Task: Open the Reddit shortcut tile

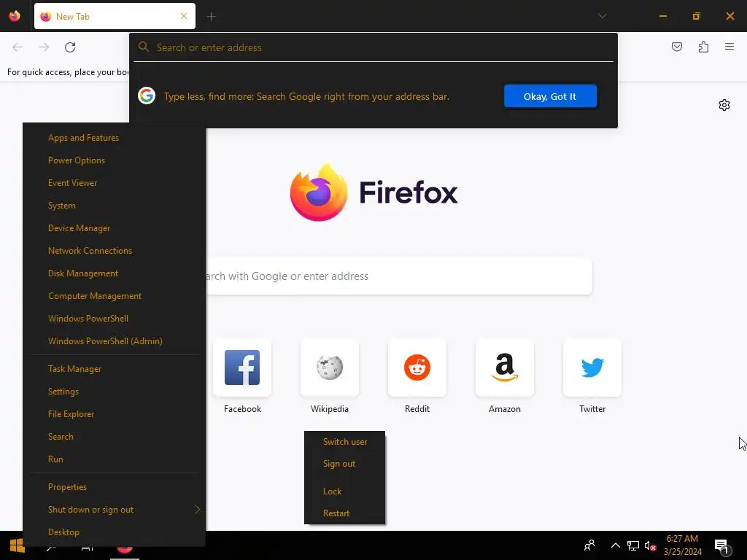Action: [x=417, y=367]
